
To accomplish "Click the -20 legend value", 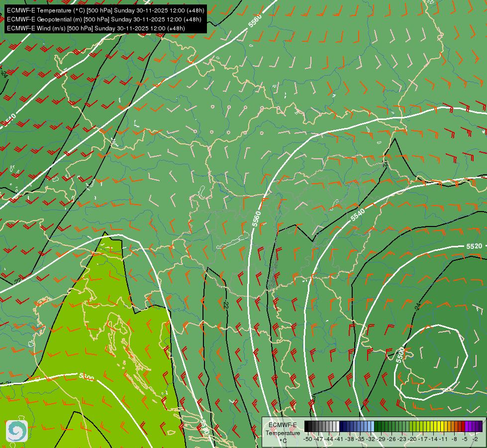I will tap(412, 440).
